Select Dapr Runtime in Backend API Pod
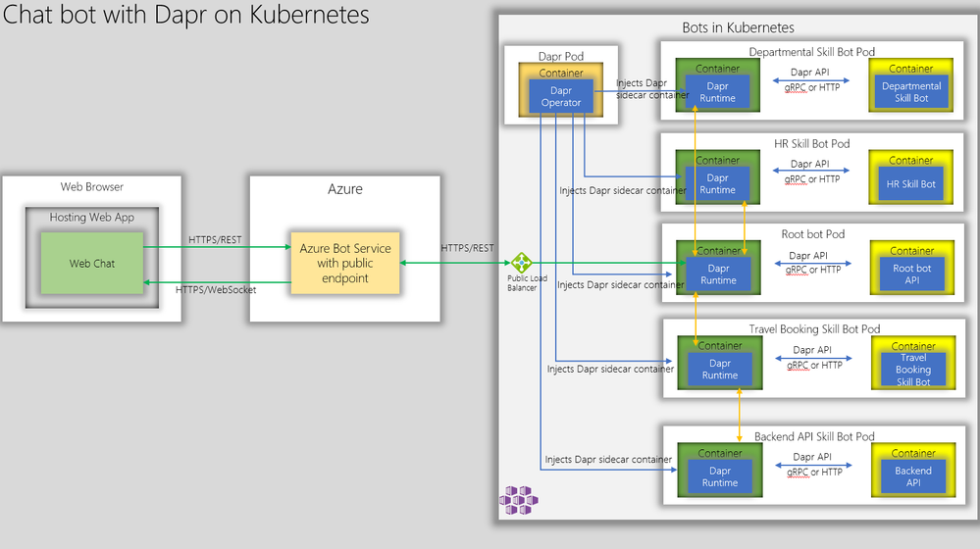Image resolution: width=980 pixels, height=549 pixels. [719, 476]
